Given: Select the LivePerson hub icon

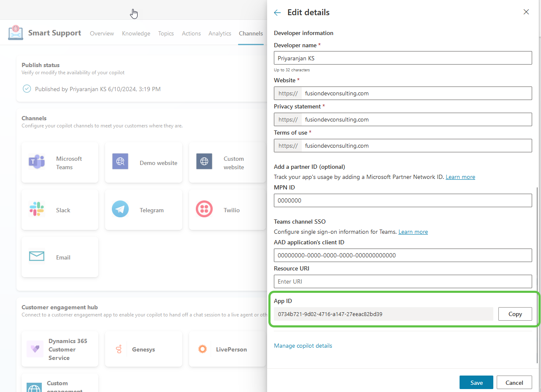Looking at the screenshot, I should [203, 349].
